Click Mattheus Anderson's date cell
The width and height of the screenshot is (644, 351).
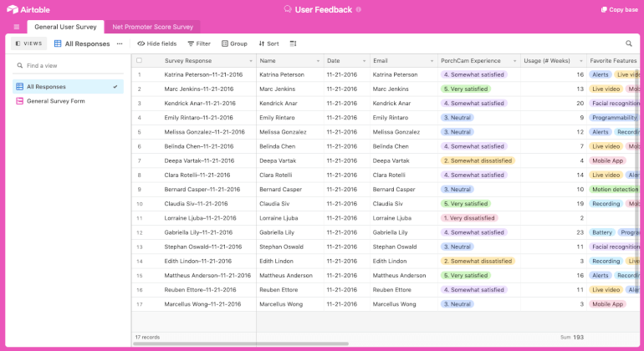click(x=346, y=276)
